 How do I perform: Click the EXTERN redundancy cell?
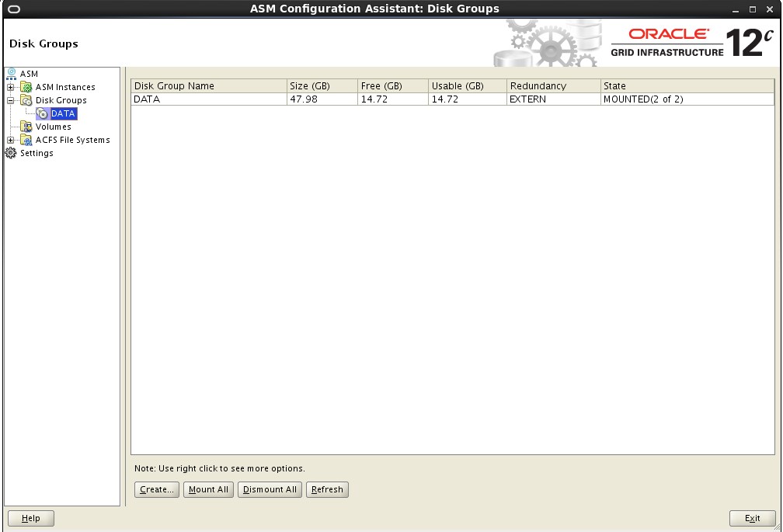click(553, 99)
